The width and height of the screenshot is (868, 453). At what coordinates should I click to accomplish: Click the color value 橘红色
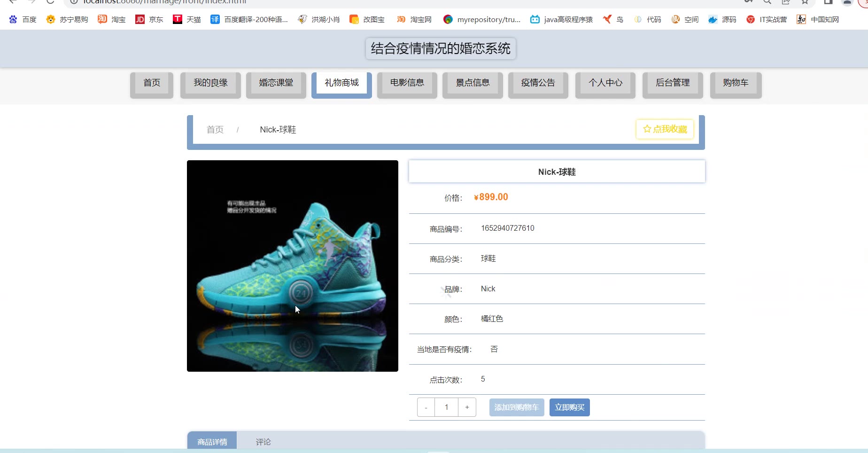point(492,319)
